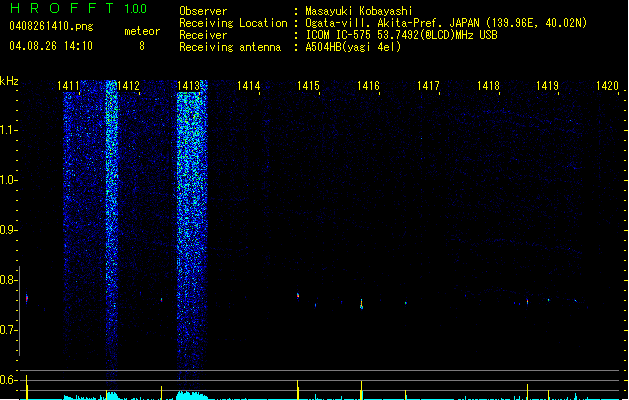Click the 'Receiver' field label
The width and height of the screenshot is (629, 400).
click(x=203, y=35)
